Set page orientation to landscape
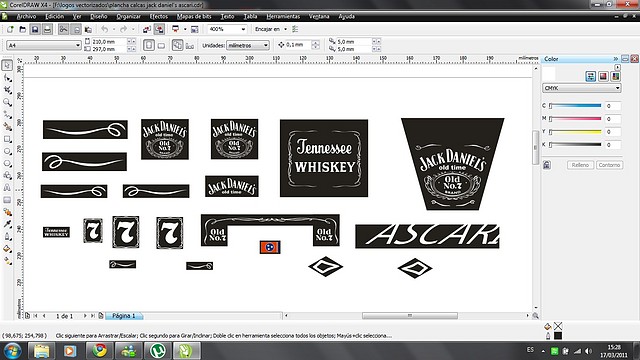Image resolution: width=640 pixels, height=360 pixels. (162, 45)
